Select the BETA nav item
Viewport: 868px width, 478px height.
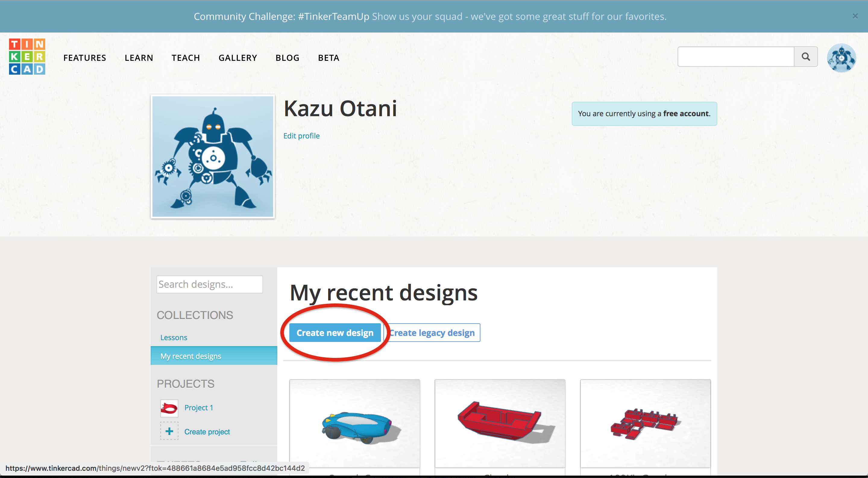[329, 58]
